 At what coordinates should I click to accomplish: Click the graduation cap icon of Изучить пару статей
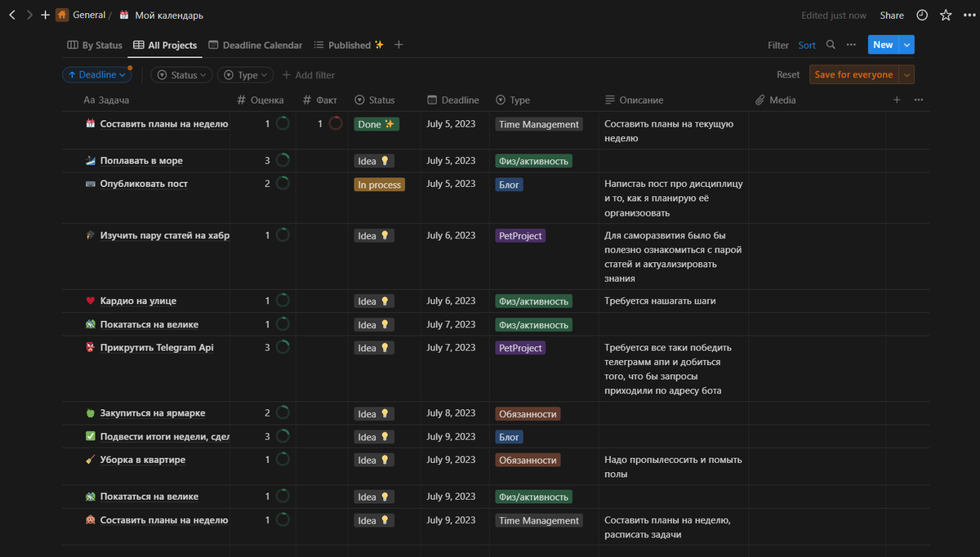(x=90, y=235)
